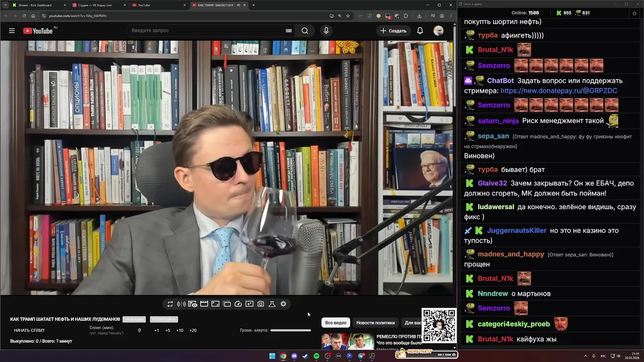Click the lab flask icon under the video

272,304
